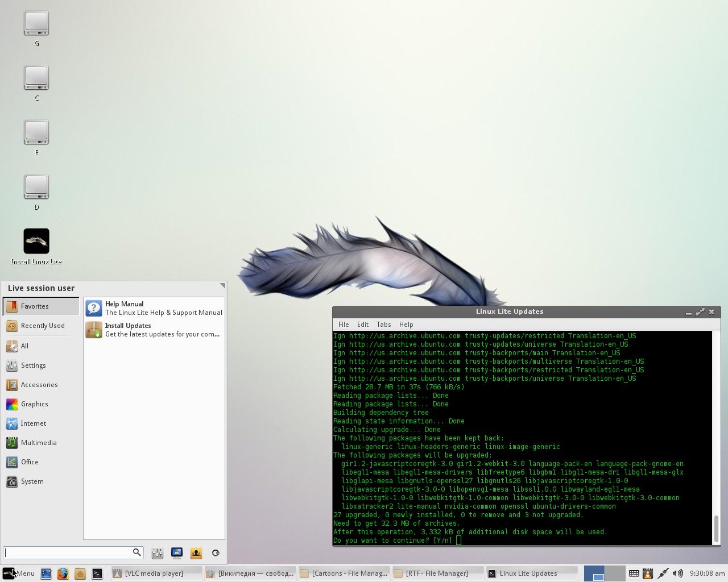Image resolution: width=728 pixels, height=582 pixels.
Task: Click the Switch Users icon in menu
Action: click(x=196, y=553)
